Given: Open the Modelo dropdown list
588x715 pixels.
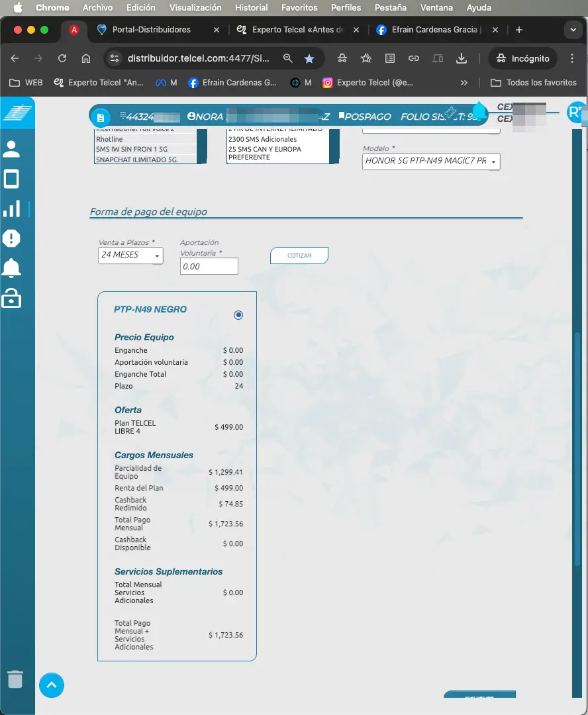Looking at the screenshot, I should click(430, 162).
